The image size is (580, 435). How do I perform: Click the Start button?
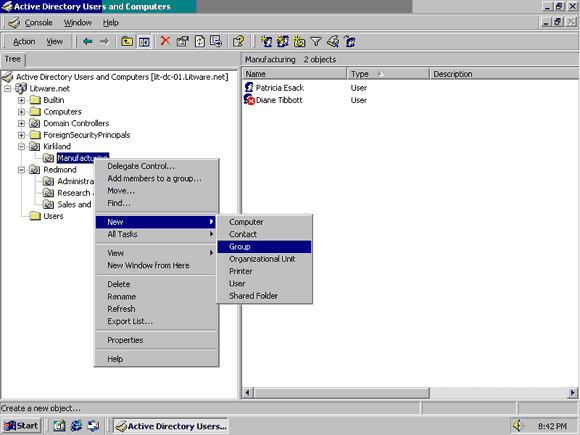coord(22,426)
